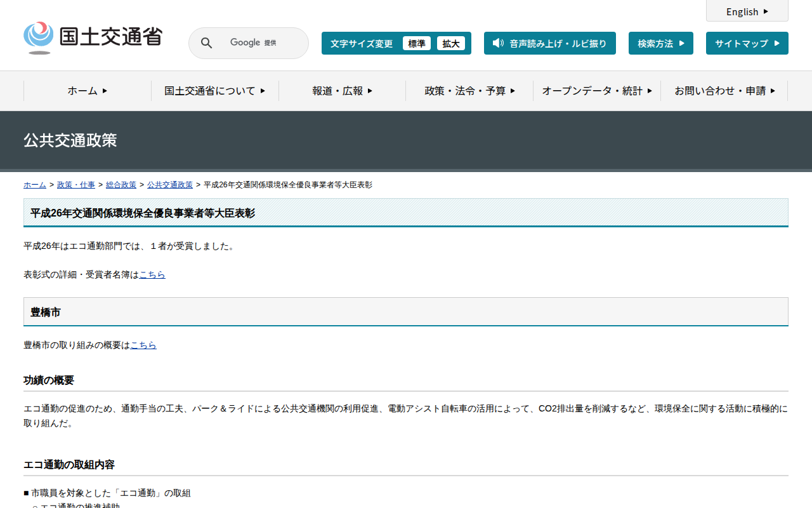The width and height of the screenshot is (812, 508).
Task: Set text size to 標準
Action: tap(416, 43)
